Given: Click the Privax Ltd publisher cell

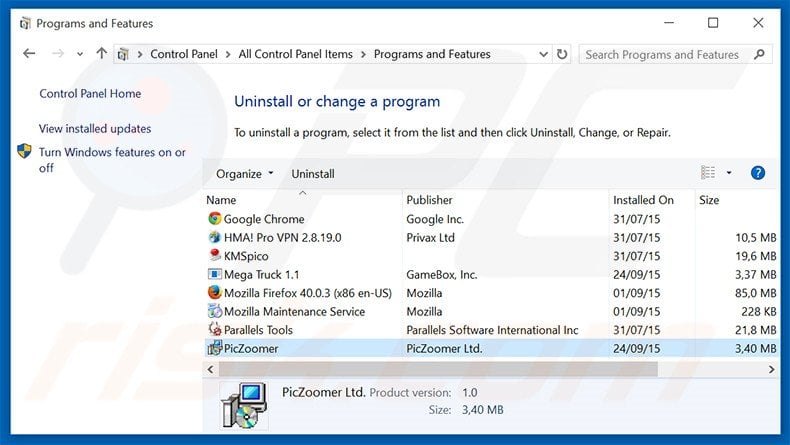Looking at the screenshot, I should 430,237.
